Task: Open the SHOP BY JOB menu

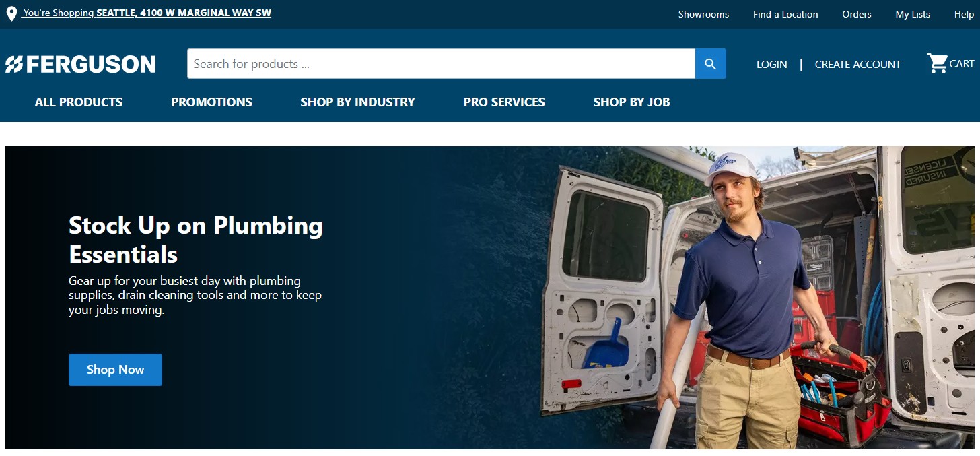Action: 631,102
